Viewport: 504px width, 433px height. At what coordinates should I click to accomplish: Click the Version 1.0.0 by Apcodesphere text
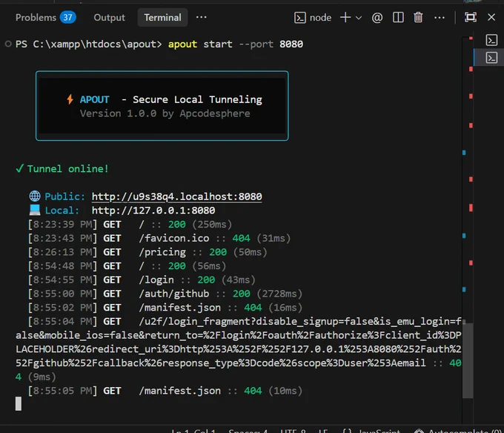[165, 113]
